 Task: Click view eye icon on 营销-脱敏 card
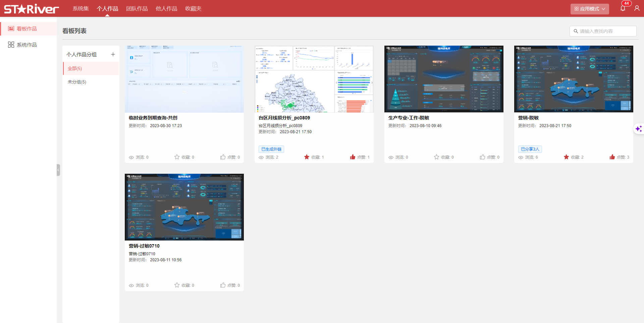[x=521, y=157]
